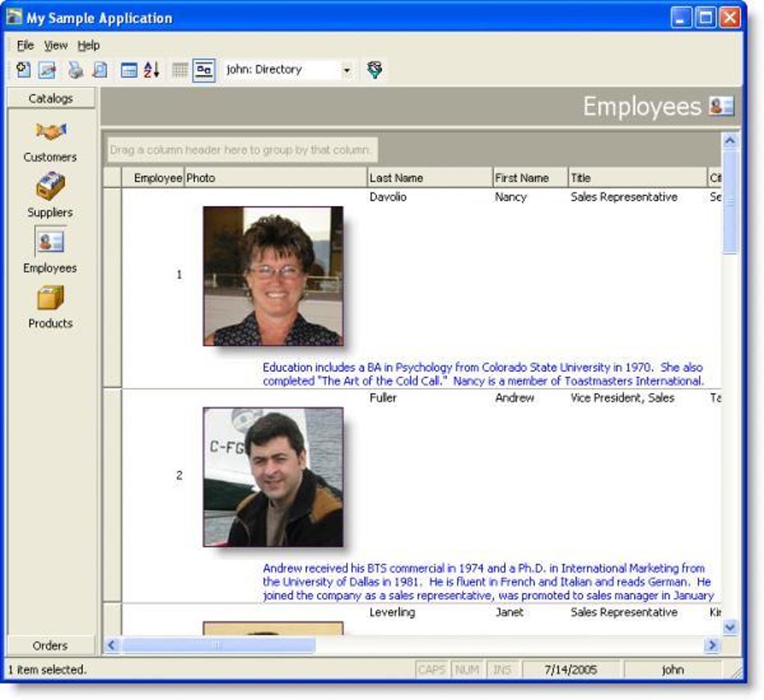
Task: Click the "Andrew" first name cell
Action: [x=515, y=398]
